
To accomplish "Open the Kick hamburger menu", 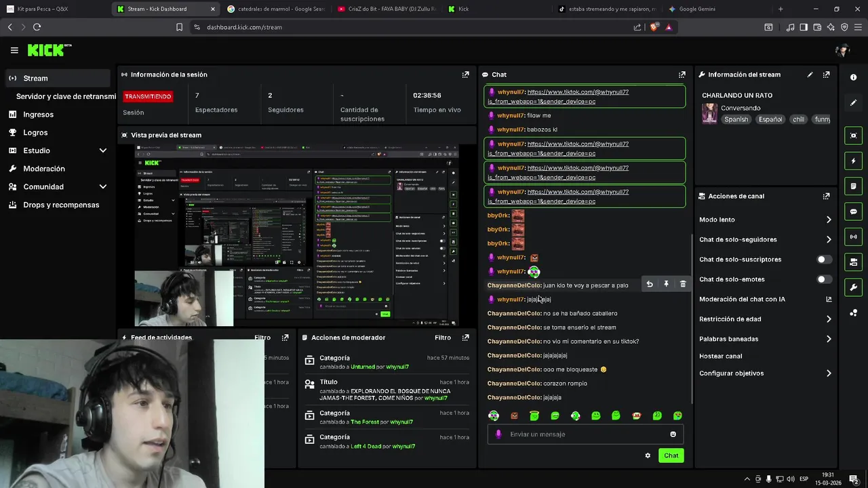I will (14, 50).
